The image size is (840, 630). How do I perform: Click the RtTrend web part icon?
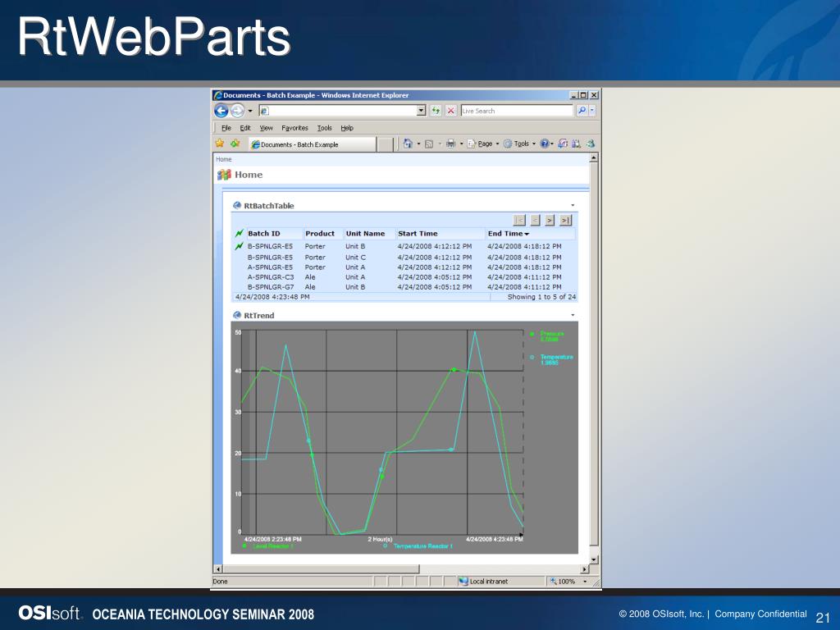(237, 315)
